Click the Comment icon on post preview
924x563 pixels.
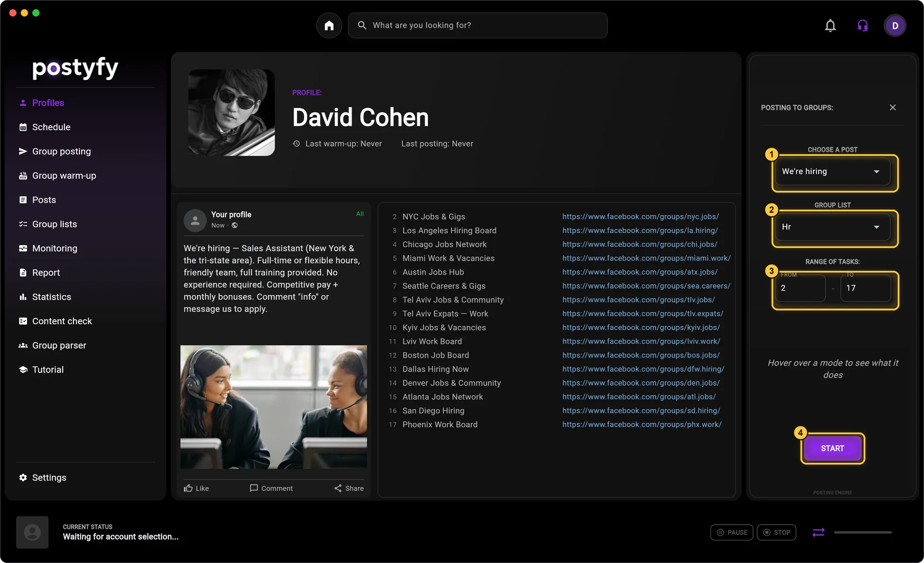254,488
